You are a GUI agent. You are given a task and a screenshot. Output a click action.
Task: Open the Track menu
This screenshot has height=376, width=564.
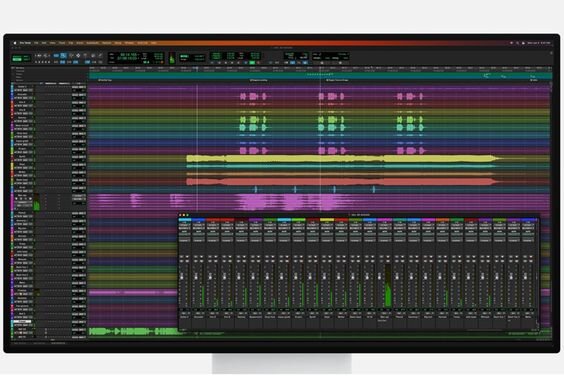[62, 43]
